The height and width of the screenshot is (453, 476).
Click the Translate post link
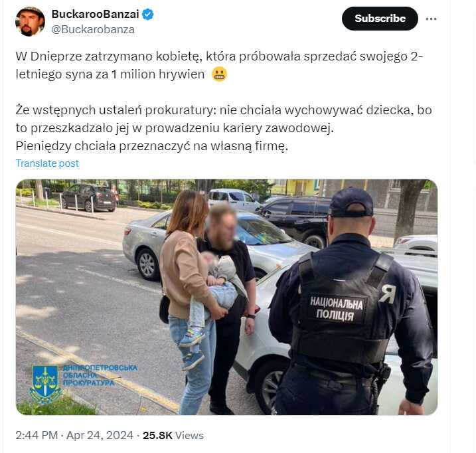pos(47,163)
